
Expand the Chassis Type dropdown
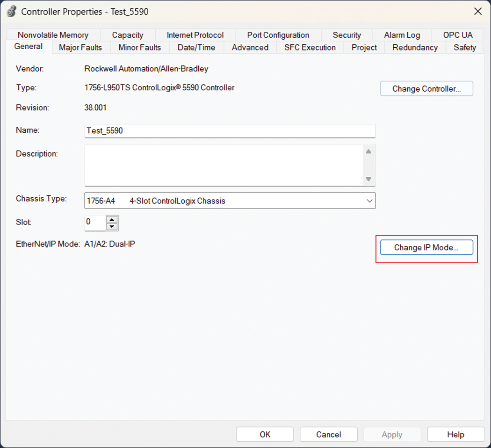[x=369, y=201]
